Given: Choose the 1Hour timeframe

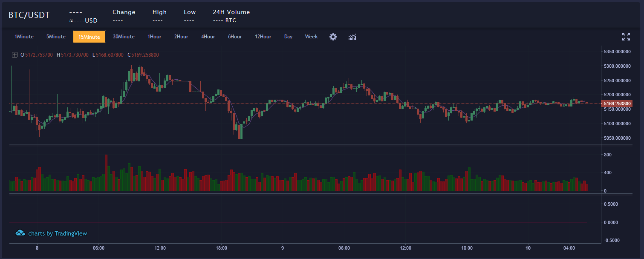Looking at the screenshot, I should pyautogui.click(x=154, y=37).
